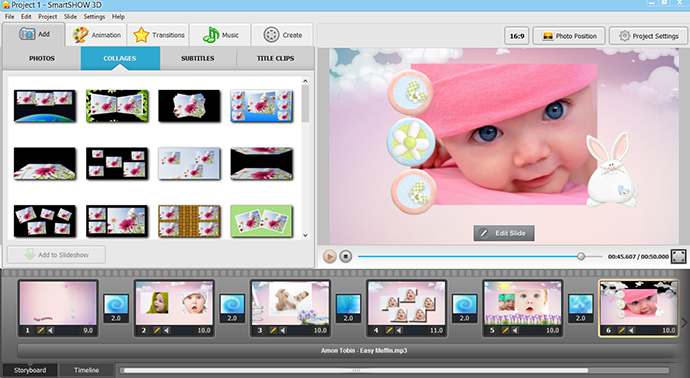This screenshot has height=378, width=690.
Task: Open the Subtitles sub-tab
Action: pos(198,58)
